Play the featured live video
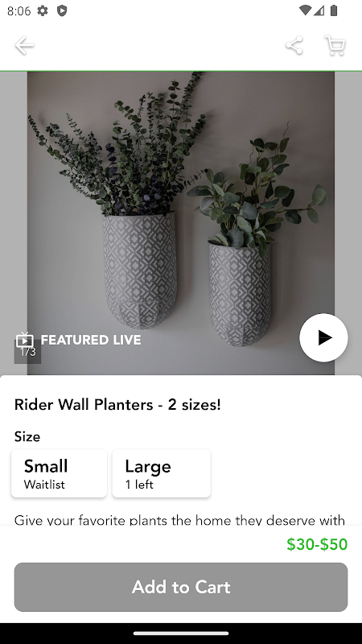This screenshot has width=362, height=644. (323, 337)
